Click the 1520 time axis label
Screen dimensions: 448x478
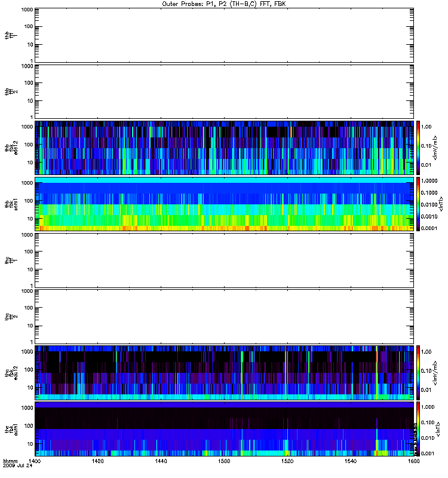tap(287, 461)
